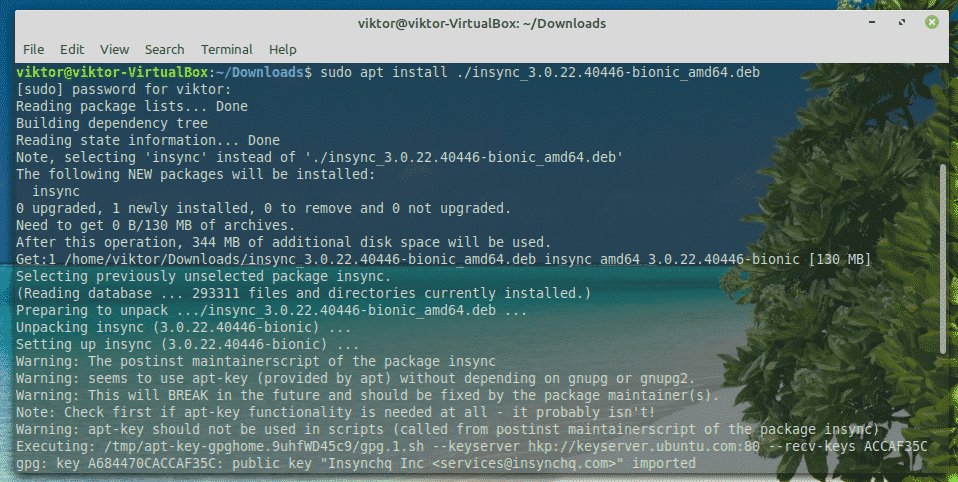Click 'Need to get 0 B/130 MB of archives.'
Image resolution: width=958 pixels, height=482 pixels.
pyautogui.click(x=156, y=225)
